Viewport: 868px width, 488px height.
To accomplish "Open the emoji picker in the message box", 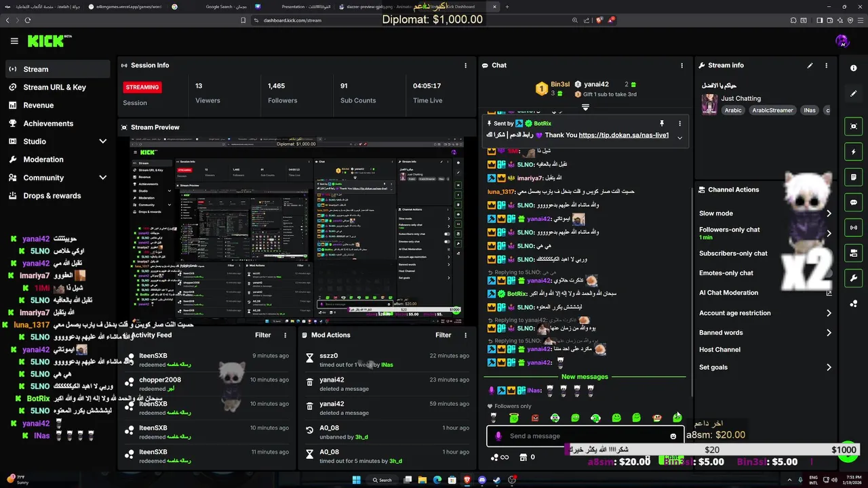I will click(673, 436).
